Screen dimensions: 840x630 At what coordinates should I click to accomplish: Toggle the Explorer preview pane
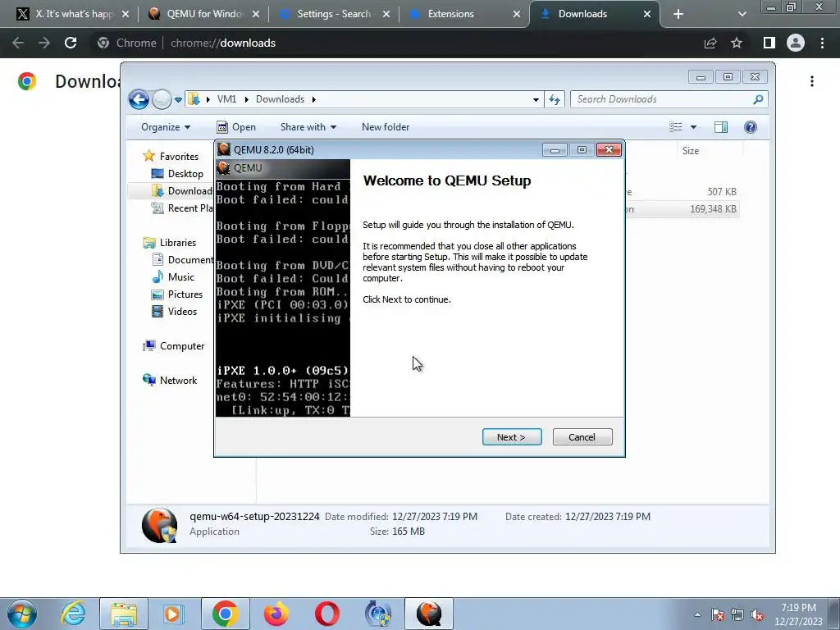pyautogui.click(x=721, y=127)
